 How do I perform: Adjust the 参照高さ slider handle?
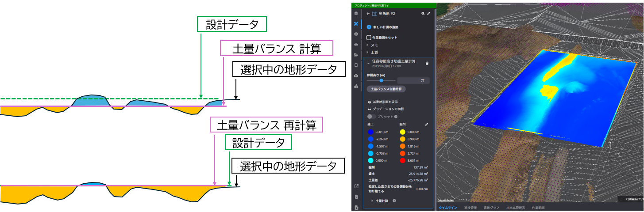[381, 80]
